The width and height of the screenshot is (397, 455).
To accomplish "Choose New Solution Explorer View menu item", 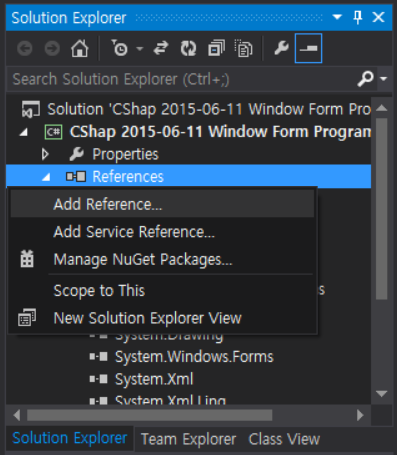I will tap(162, 318).
